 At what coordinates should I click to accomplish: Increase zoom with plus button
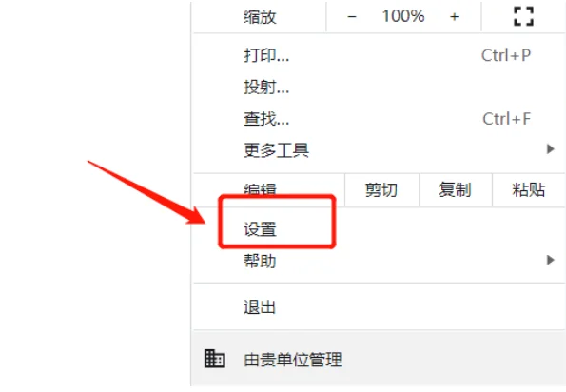click(x=455, y=16)
